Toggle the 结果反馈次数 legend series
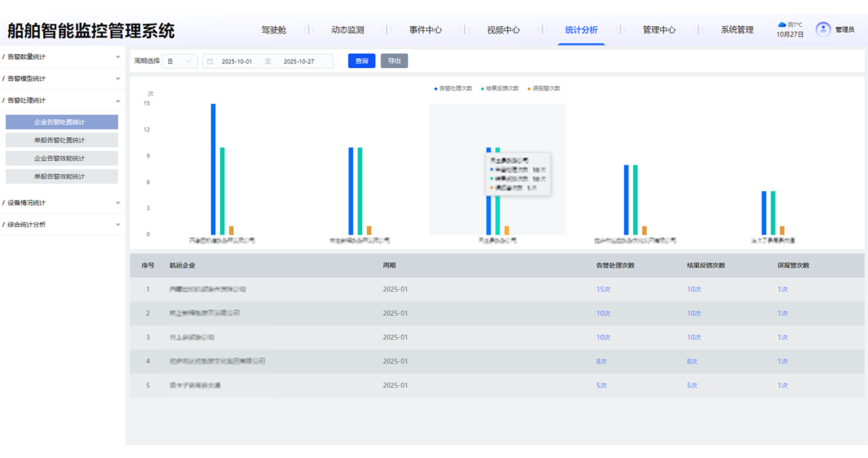Image resolution: width=868 pixels, height=458 pixels. point(500,88)
